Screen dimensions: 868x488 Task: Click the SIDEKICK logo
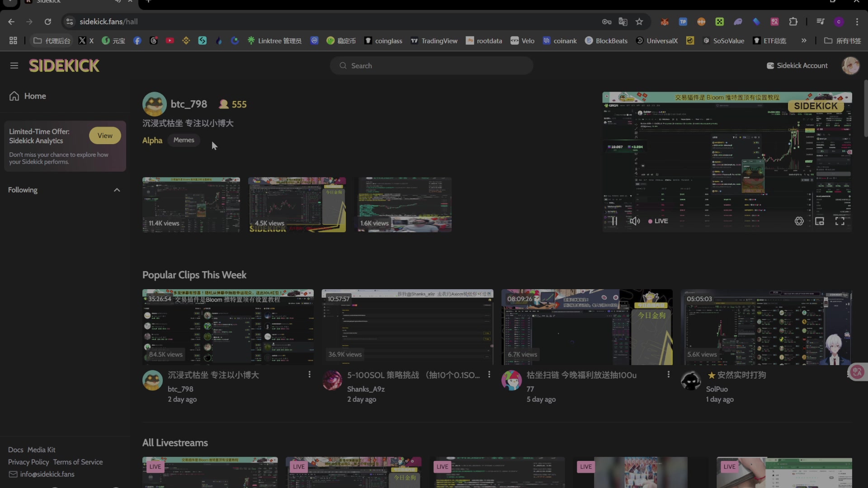point(64,66)
